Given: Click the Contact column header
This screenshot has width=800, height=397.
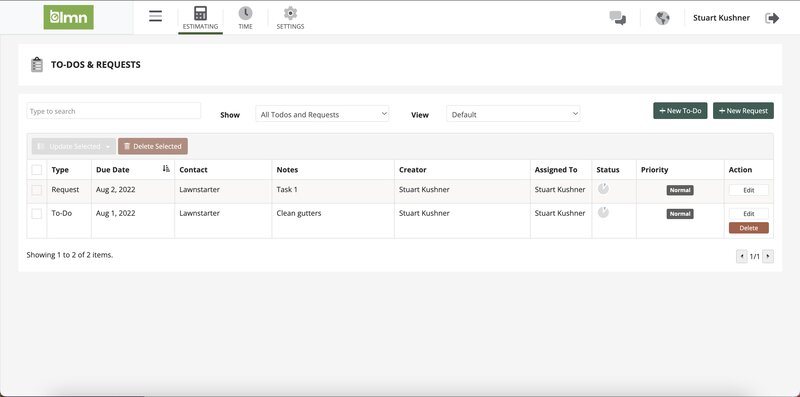Looking at the screenshot, I should 193,170.
